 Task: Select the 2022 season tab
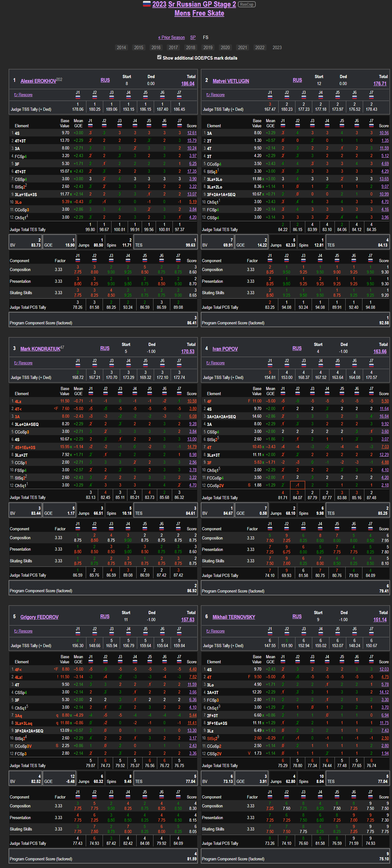click(x=260, y=48)
